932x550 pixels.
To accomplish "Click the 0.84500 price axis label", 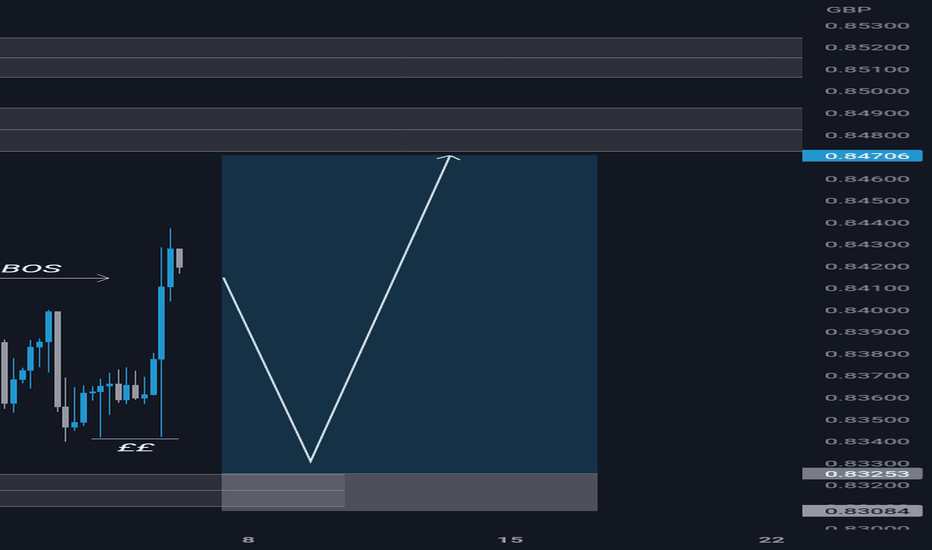I will click(867, 200).
